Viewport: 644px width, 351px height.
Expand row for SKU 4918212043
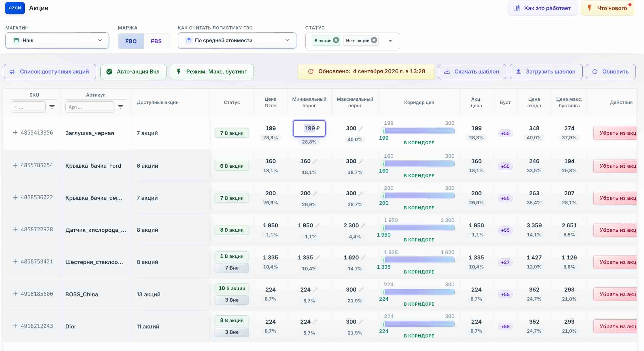tap(15, 326)
